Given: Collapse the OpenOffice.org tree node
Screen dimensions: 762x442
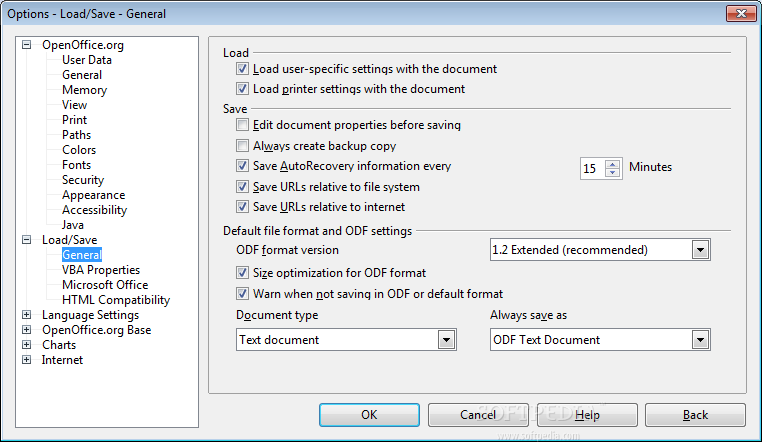Looking at the screenshot, I should coord(27,45).
